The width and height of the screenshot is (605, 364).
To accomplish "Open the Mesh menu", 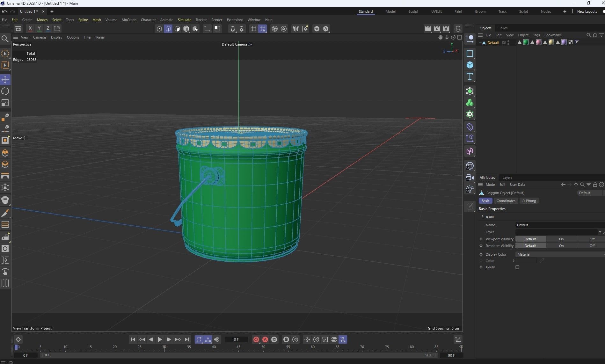I will 97,20.
